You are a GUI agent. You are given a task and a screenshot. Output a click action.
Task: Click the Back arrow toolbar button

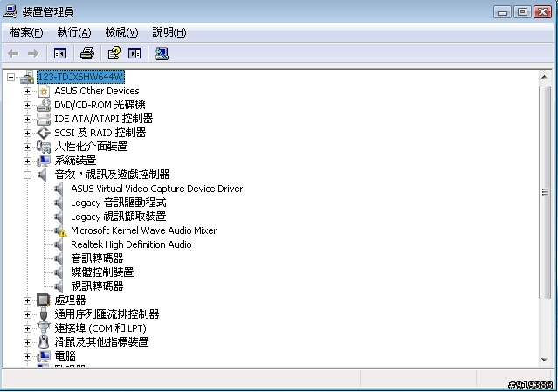[13, 54]
